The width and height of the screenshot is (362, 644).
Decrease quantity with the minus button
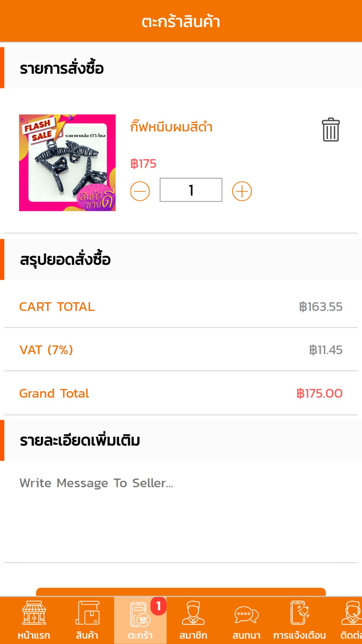[140, 191]
